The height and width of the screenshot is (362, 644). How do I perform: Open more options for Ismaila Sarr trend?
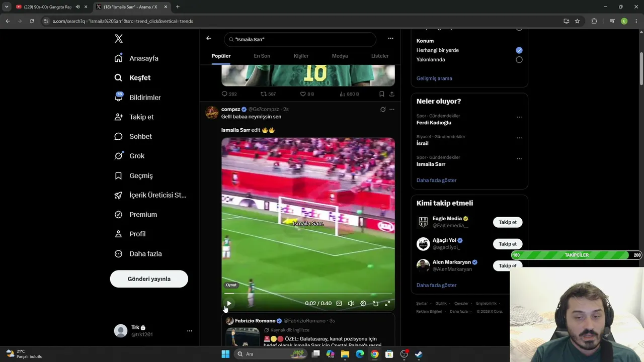[x=519, y=159]
